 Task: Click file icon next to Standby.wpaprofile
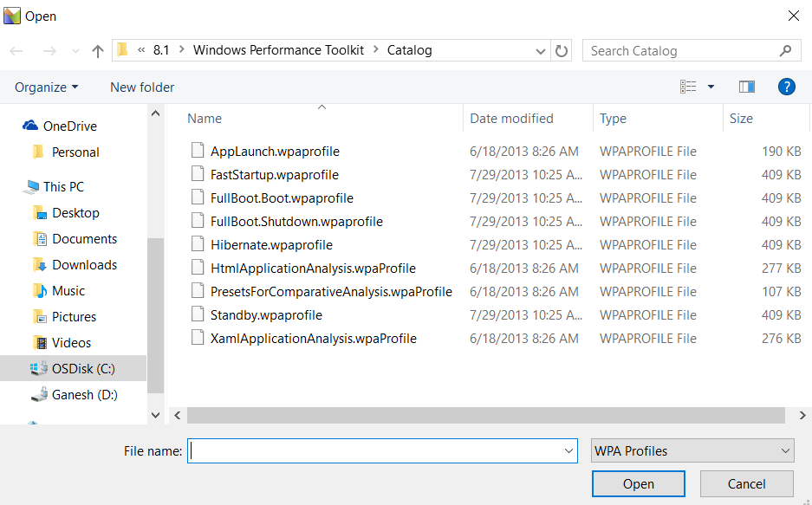click(x=198, y=314)
